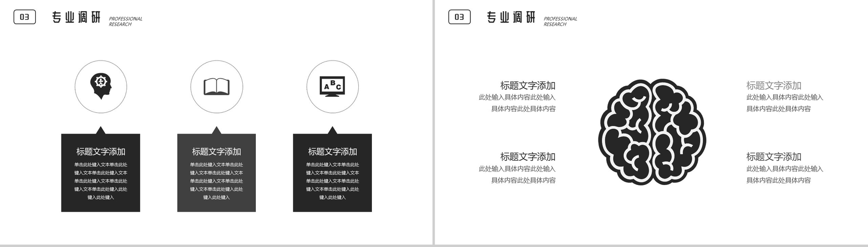The height and width of the screenshot is (247, 868).
Task: Click the 专业调研 title on right slide
Action: (x=511, y=18)
